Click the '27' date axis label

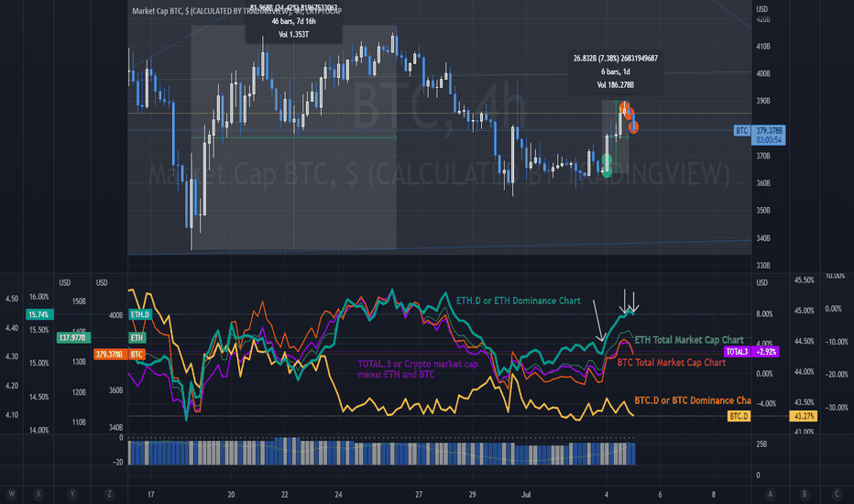pyautogui.click(x=419, y=495)
